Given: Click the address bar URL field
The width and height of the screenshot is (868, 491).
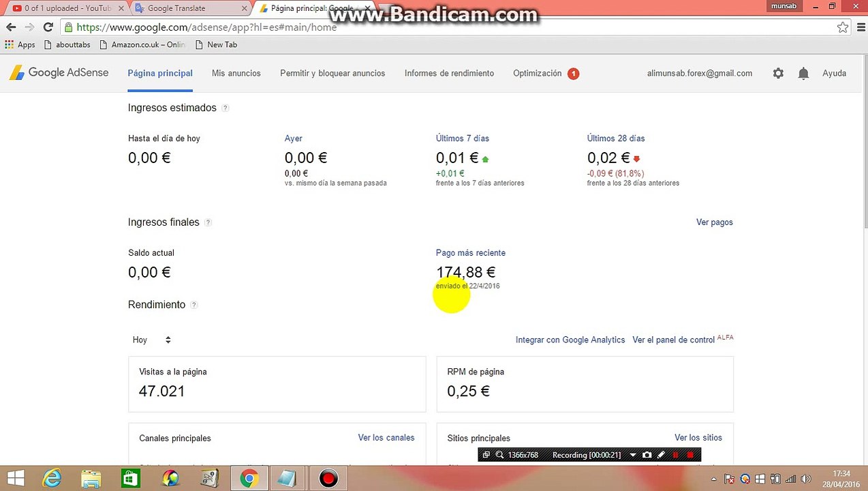Looking at the screenshot, I should click(x=450, y=27).
